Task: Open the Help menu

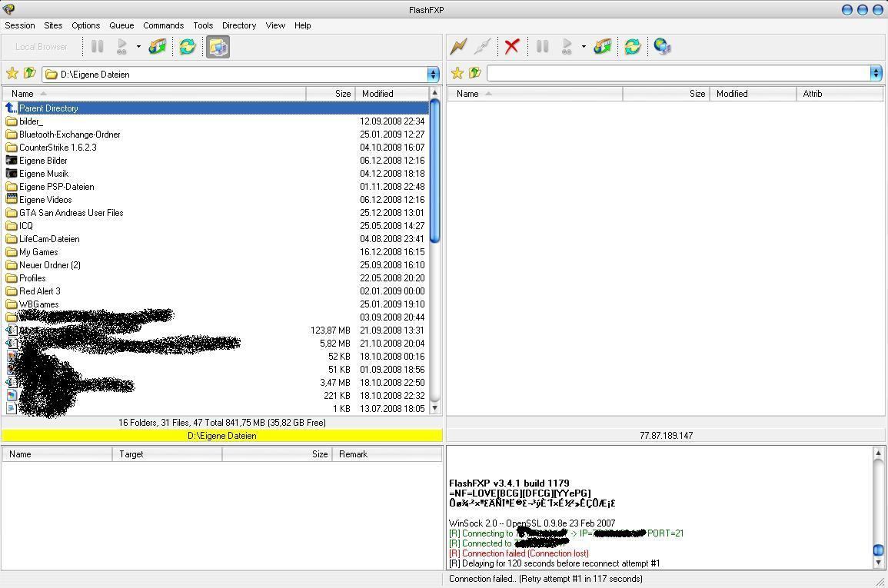Action: point(302,25)
